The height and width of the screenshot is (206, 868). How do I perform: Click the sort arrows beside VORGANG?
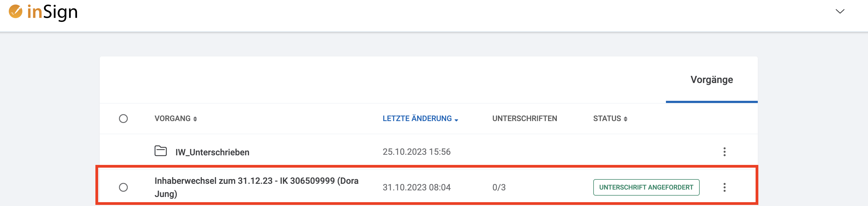[x=195, y=119]
